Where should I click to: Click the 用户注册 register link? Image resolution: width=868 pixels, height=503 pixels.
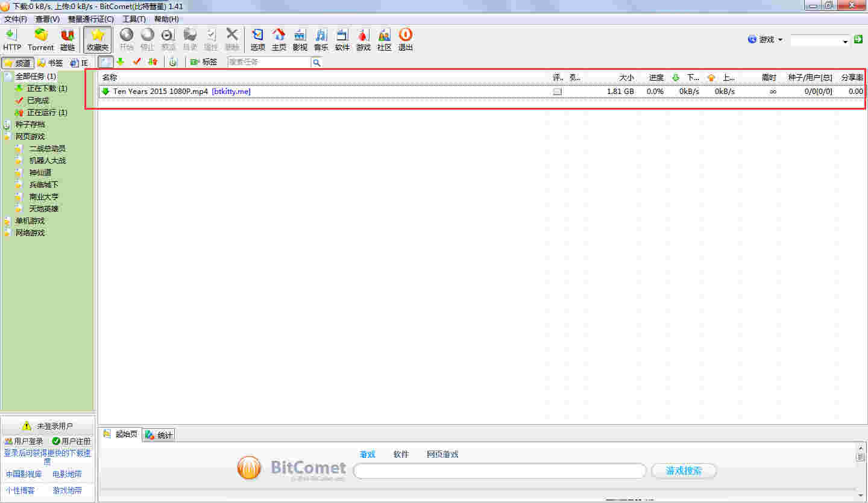tap(71, 442)
